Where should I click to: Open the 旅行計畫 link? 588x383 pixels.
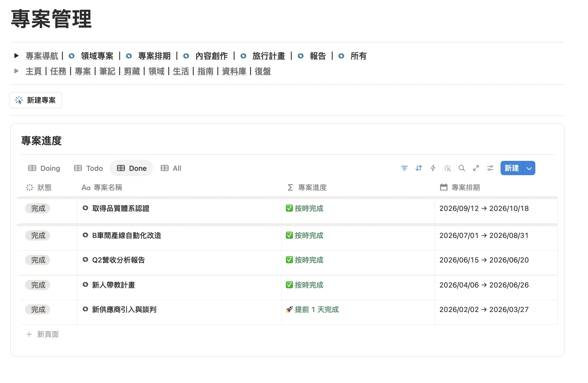(269, 56)
